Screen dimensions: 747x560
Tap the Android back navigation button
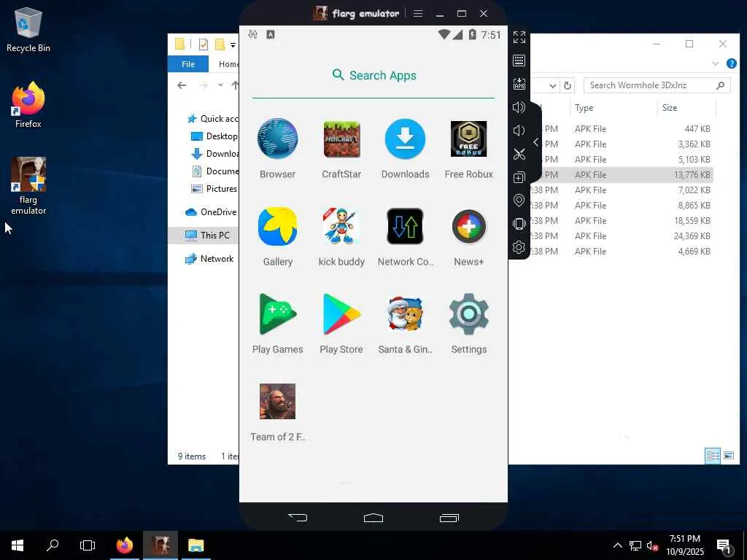pos(298,518)
